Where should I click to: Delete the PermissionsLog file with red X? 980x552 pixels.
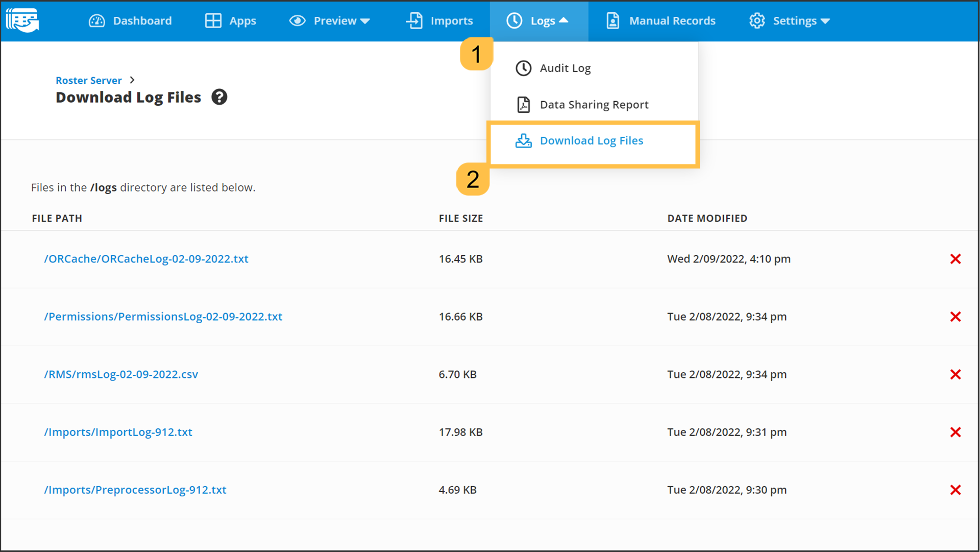(x=955, y=317)
